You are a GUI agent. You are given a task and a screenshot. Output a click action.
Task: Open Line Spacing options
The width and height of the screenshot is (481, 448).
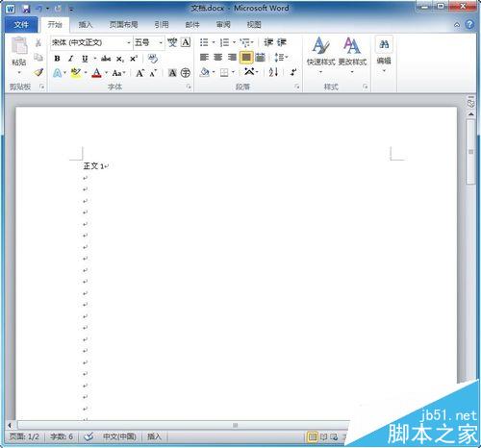(280, 58)
